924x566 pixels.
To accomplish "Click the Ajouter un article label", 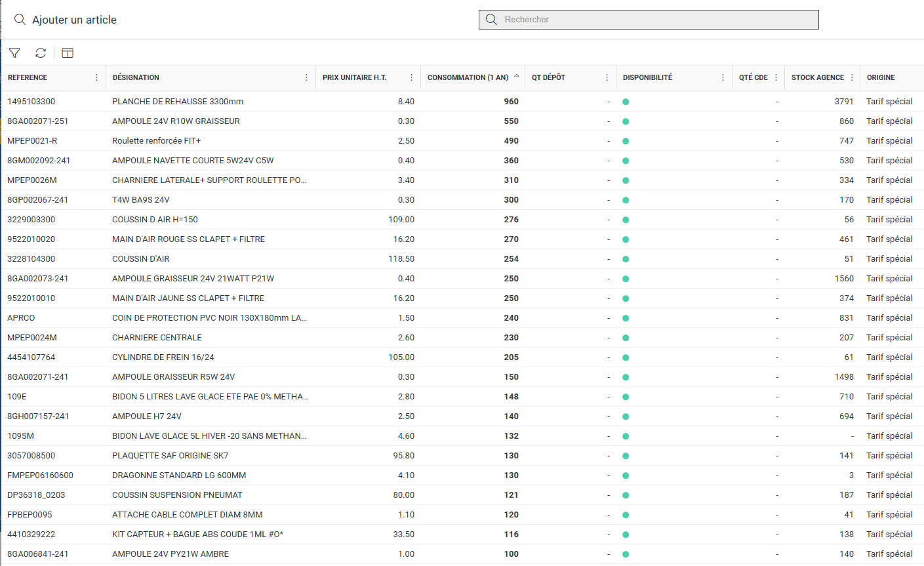I will pos(74,20).
